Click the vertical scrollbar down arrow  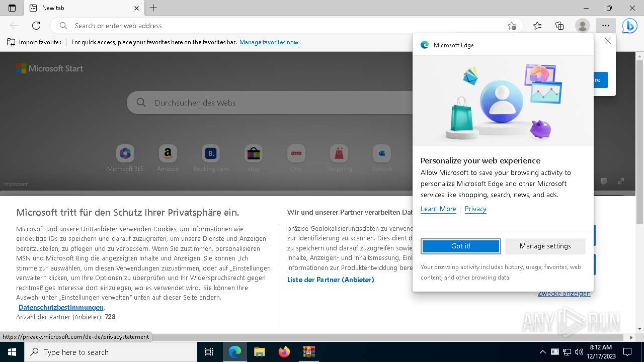click(x=639, y=329)
